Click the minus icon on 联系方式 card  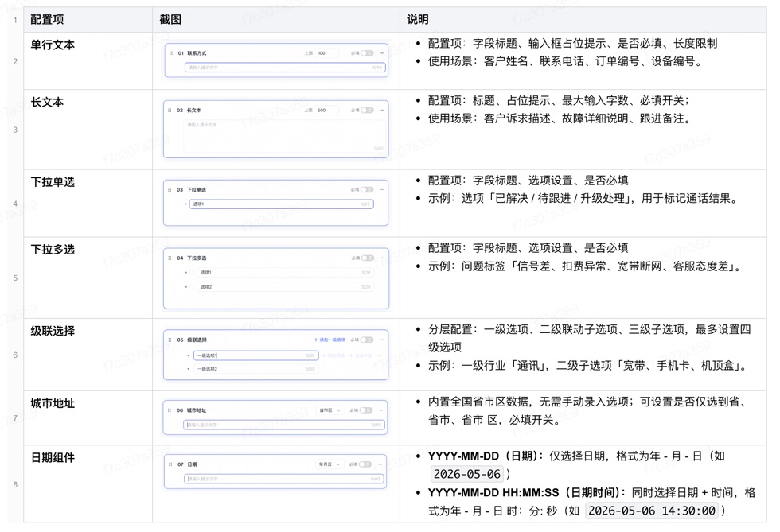tap(382, 53)
